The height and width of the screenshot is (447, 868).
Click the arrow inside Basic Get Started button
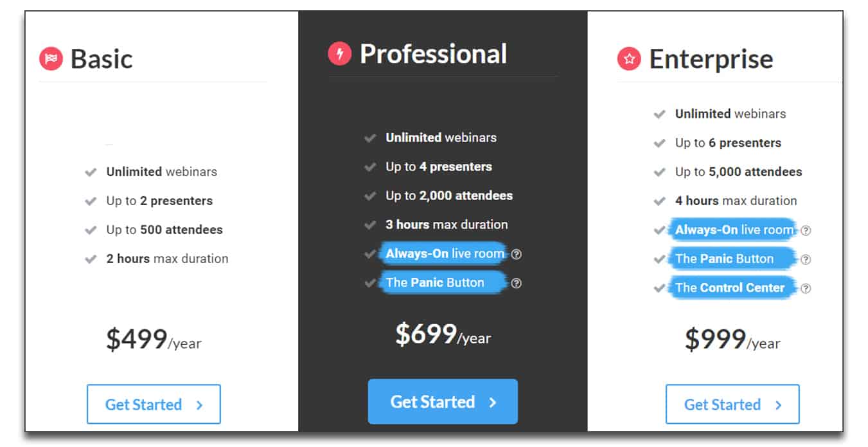tap(199, 405)
